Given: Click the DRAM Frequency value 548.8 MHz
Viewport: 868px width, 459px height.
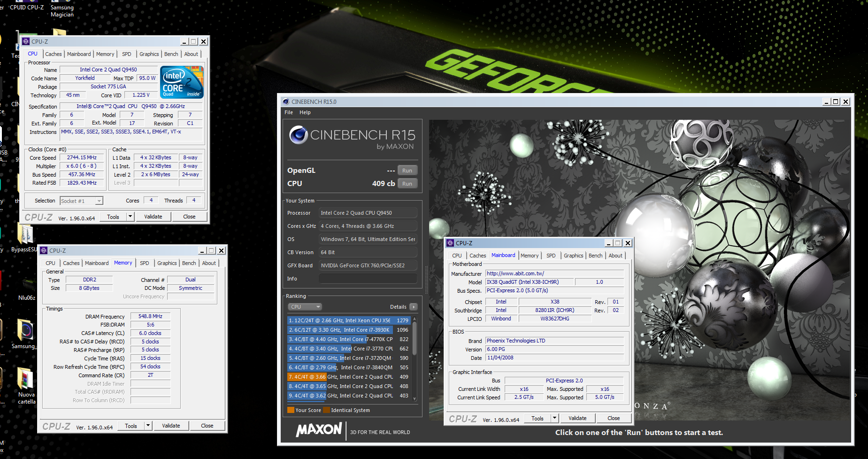Looking at the screenshot, I should (x=150, y=317).
